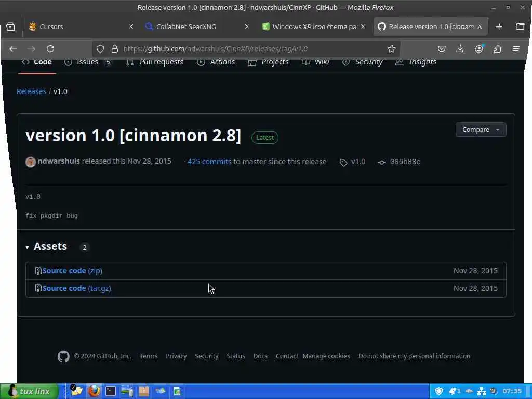This screenshot has height=399, width=532.
Task: Collapse the Assets section
Action: point(46,247)
